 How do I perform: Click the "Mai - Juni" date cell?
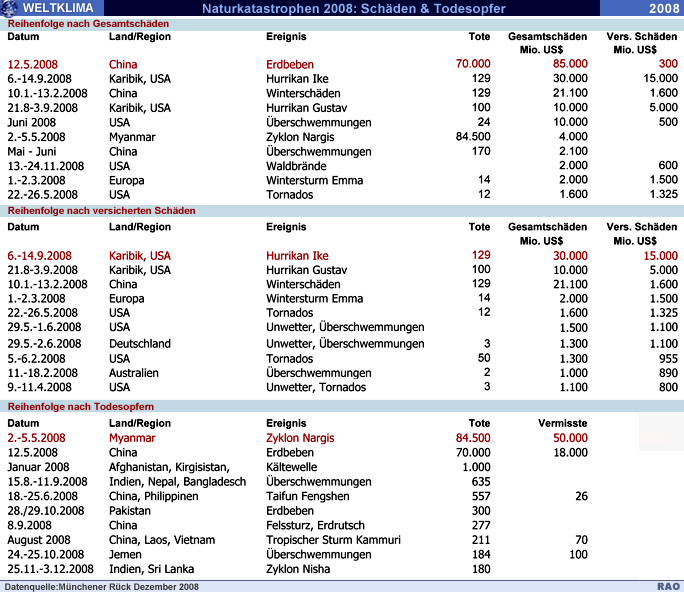pos(31,151)
